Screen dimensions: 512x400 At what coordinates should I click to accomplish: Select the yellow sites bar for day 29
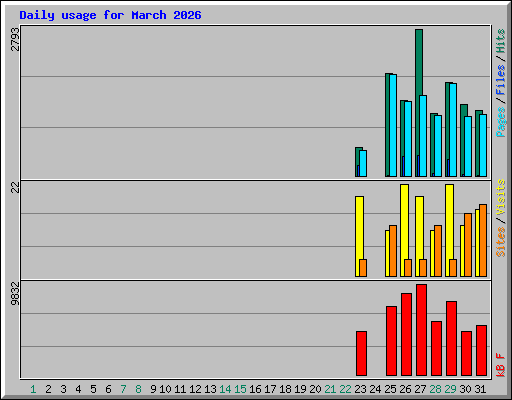[449, 222]
